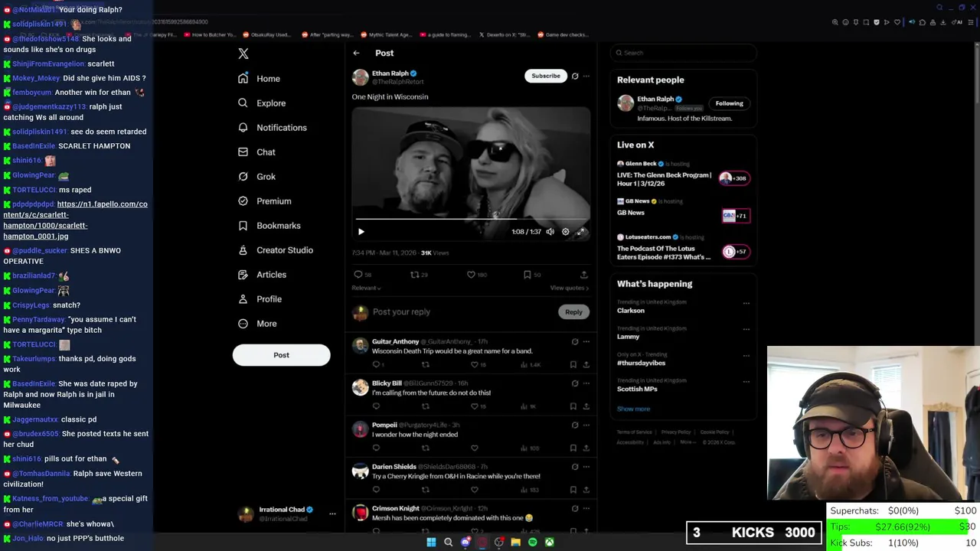Open options for Lammy trend
Image resolution: width=980 pixels, height=551 pixels.
[x=746, y=329]
